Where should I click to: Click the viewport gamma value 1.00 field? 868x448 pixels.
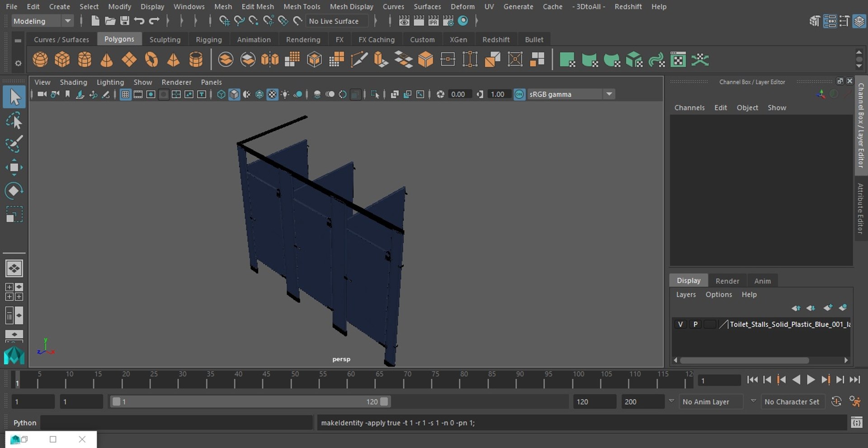[x=499, y=94]
